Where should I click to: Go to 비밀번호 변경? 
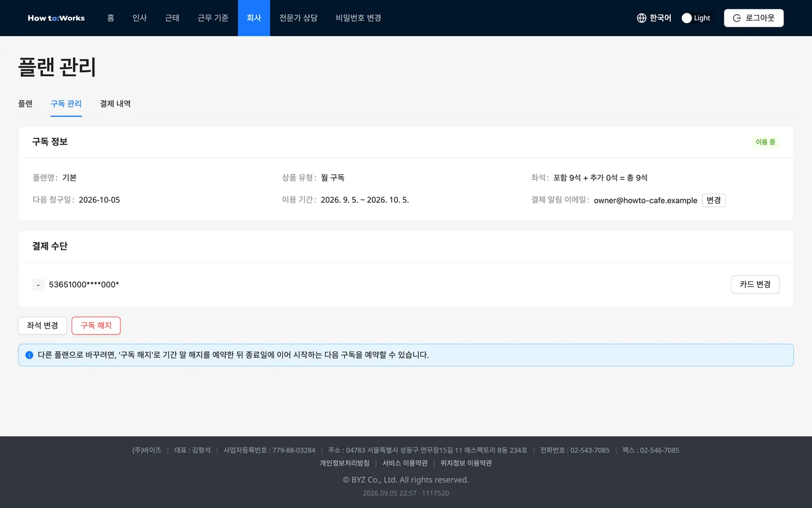point(358,18)
